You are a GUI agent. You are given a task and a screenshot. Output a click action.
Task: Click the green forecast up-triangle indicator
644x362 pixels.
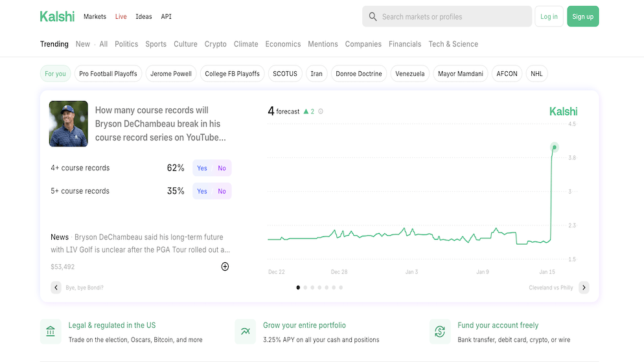(306, 111)
